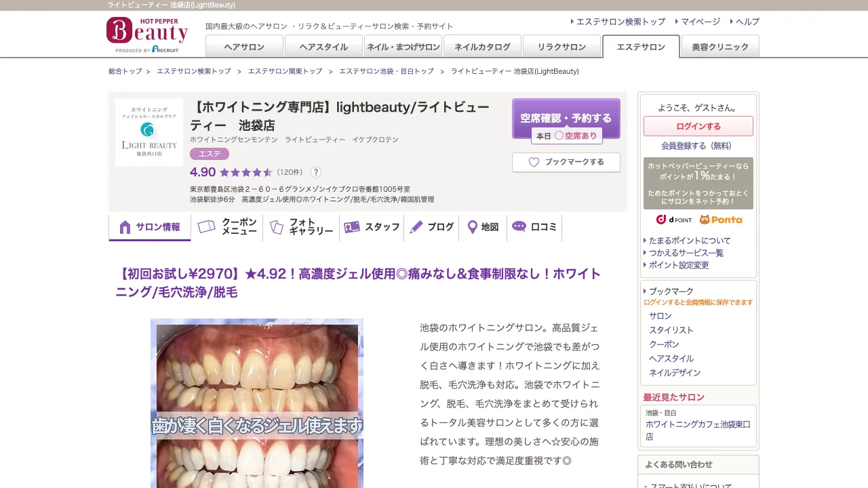Open たまるポイントについて link
868x488 pixels.
[x=690, y=241]
